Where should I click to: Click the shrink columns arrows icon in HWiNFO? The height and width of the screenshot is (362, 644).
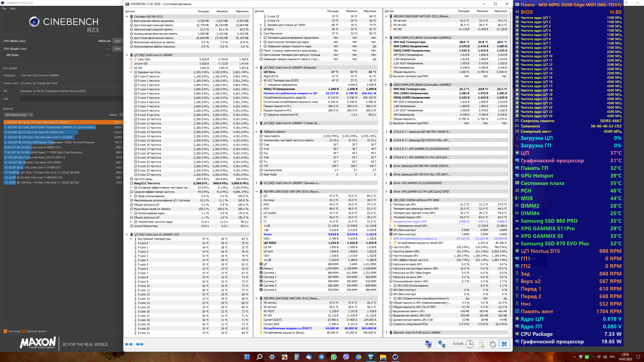tap(140, 344)
